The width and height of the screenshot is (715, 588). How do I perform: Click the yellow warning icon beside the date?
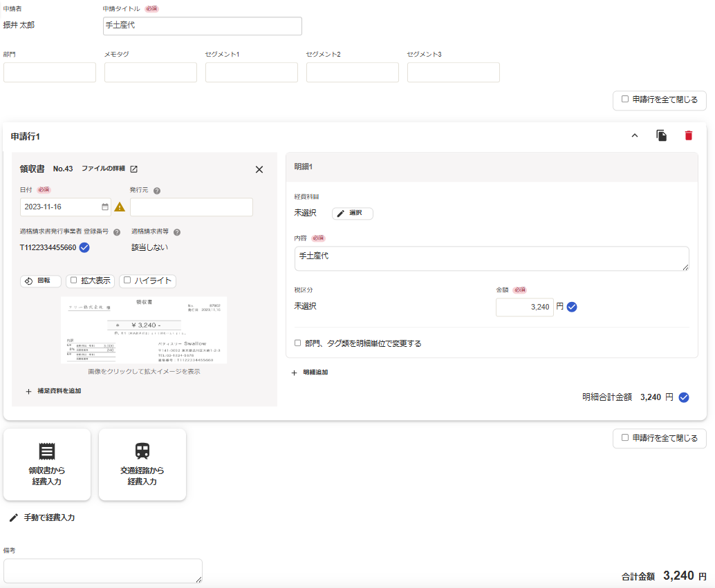tap(120, 207)
